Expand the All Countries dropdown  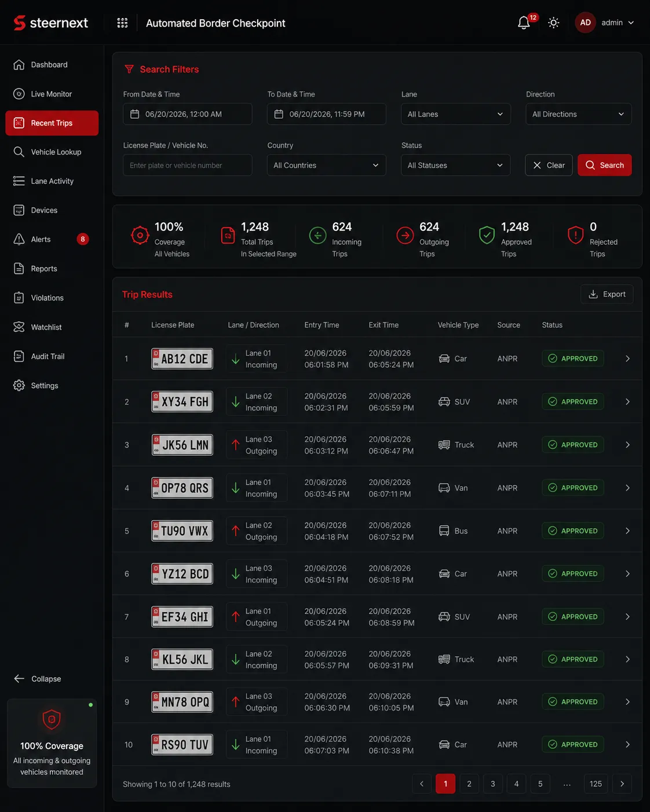tap(326, 165)
